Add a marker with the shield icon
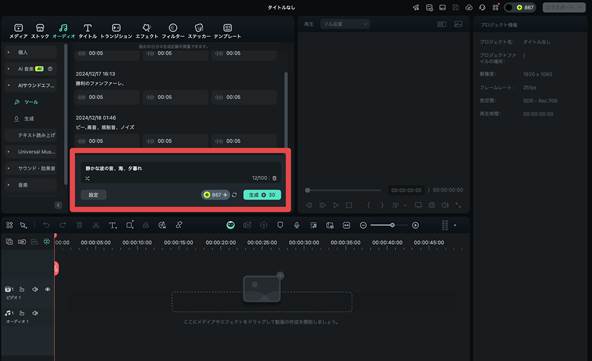 (280, 225)
